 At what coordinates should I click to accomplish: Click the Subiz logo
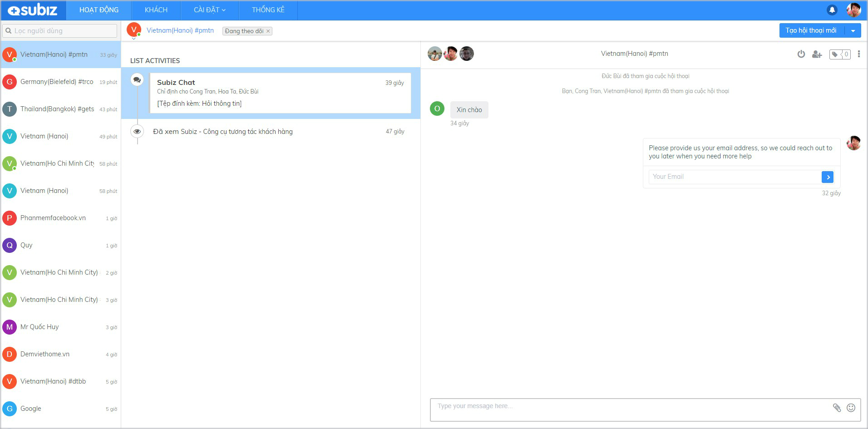tap(33, 10)
